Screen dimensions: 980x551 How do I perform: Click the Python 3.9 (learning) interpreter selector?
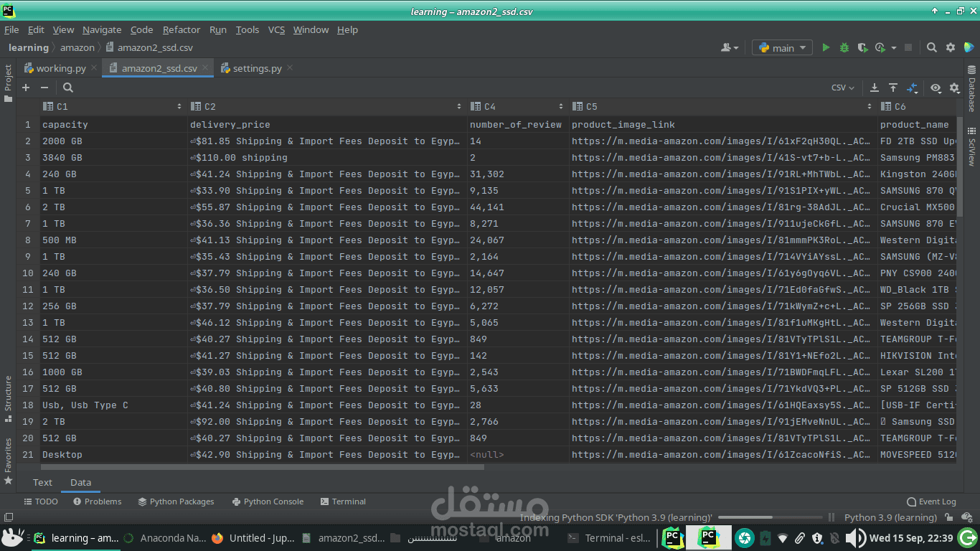(x=890, y=517)
